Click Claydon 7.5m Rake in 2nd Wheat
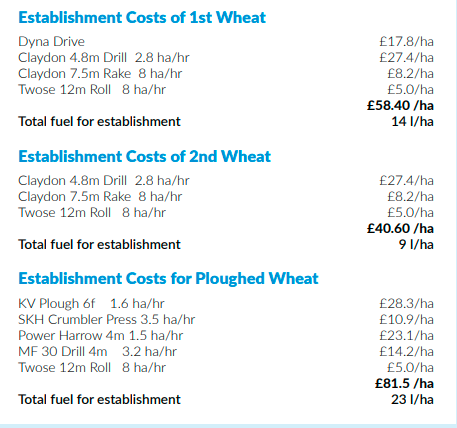Viewport: 457px width, 428px height. coord(100,197)
